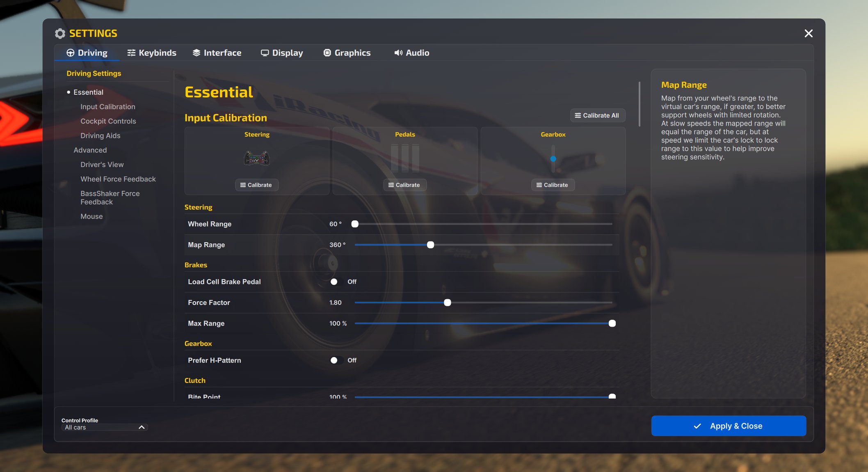
Task: Click the steering wheel calibration icon
Action: [257, 158]
